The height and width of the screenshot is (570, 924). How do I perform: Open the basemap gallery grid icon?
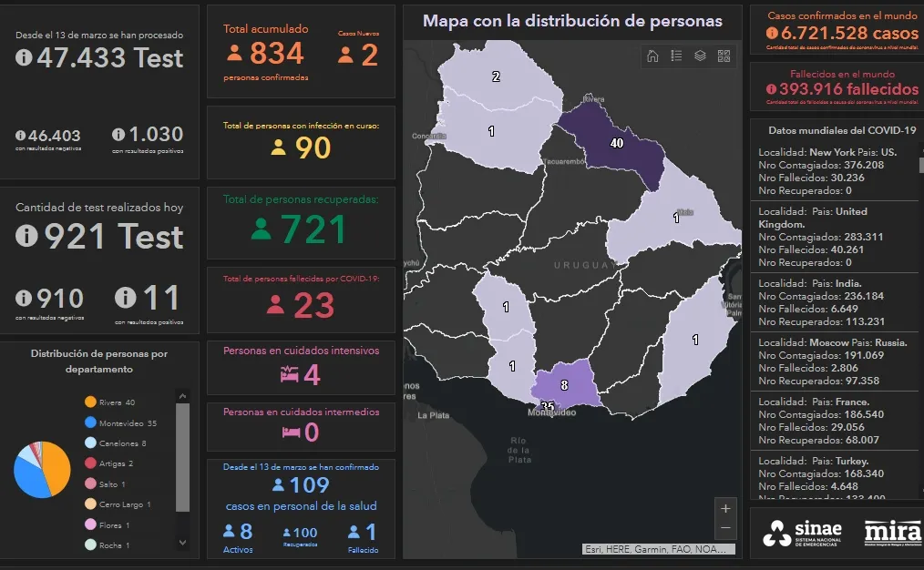(724, 56)
